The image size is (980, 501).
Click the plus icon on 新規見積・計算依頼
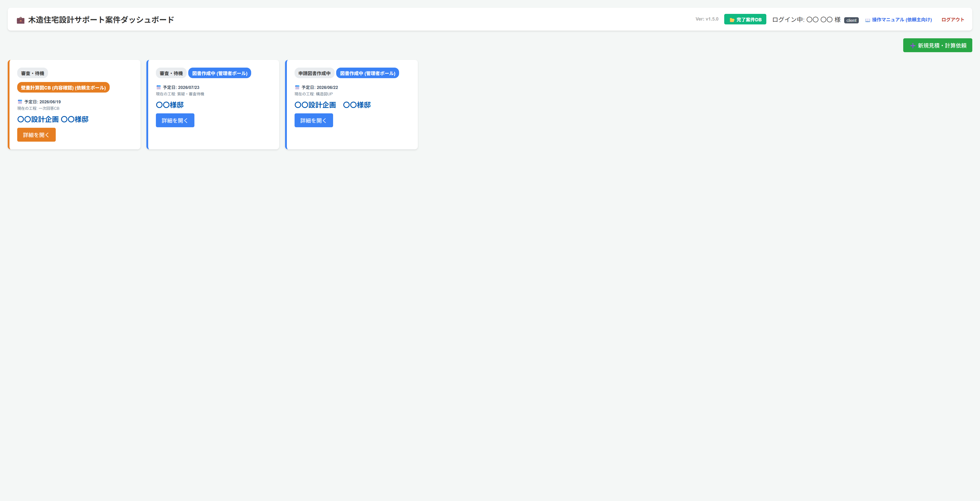[913, 46]
